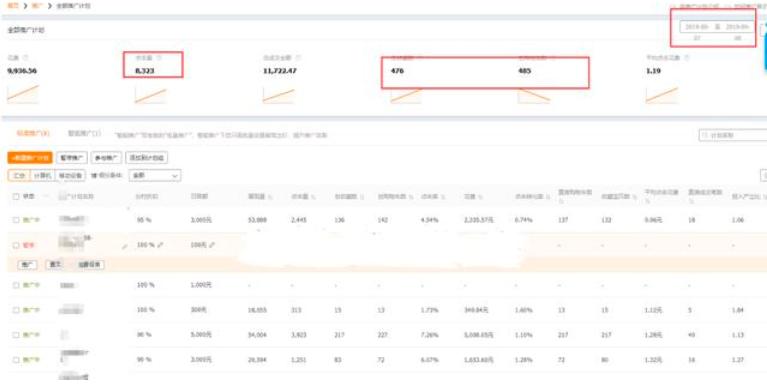Click the 18,055 impressions cell

[x=257, y=310]
